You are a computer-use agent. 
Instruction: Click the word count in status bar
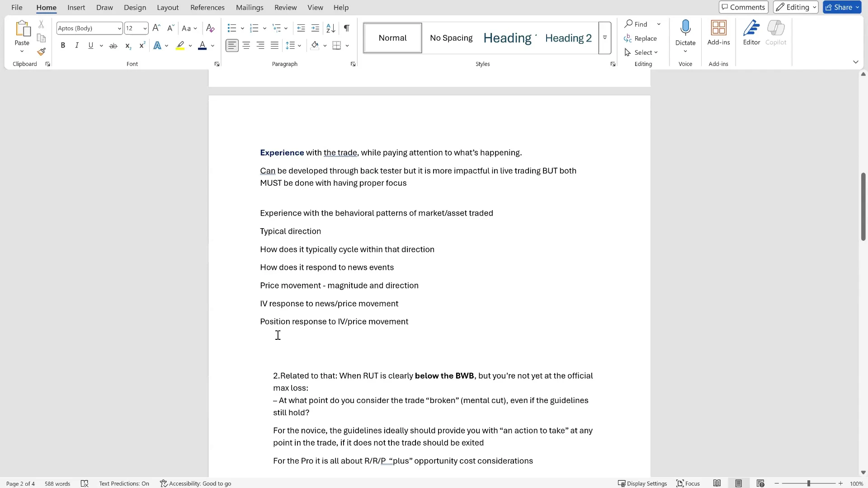coord(57,483)
